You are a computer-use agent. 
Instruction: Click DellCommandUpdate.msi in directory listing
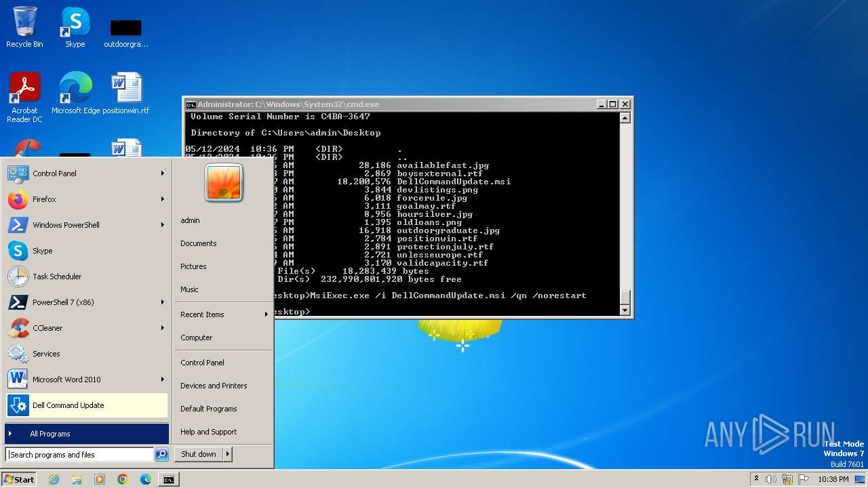click(x=454, y=182)
